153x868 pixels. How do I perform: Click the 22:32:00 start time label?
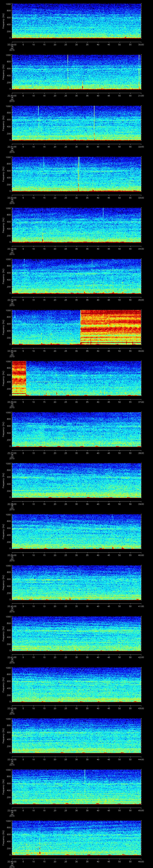pyautogui.click(x=12, y=198)
